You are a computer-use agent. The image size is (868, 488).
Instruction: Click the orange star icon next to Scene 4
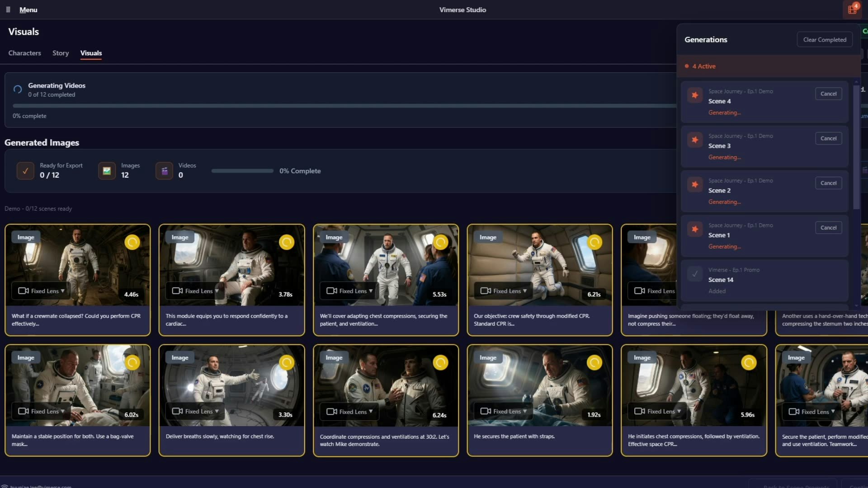[694, 95]
